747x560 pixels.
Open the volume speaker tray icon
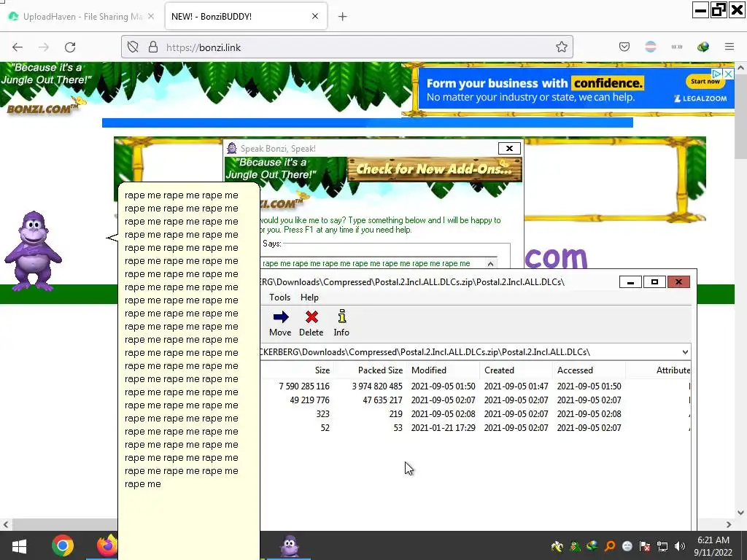[x=680, y=546]
